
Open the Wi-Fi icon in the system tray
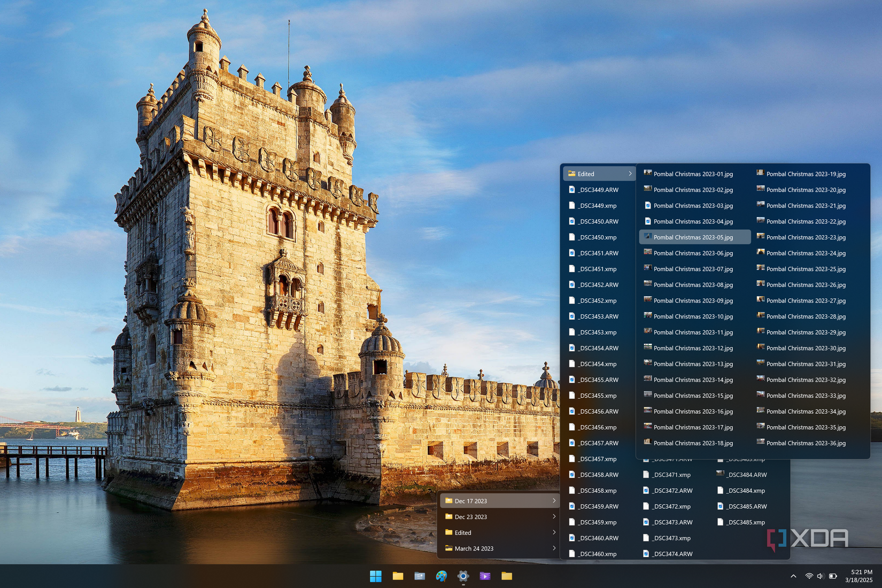click(x=809, y=576)
